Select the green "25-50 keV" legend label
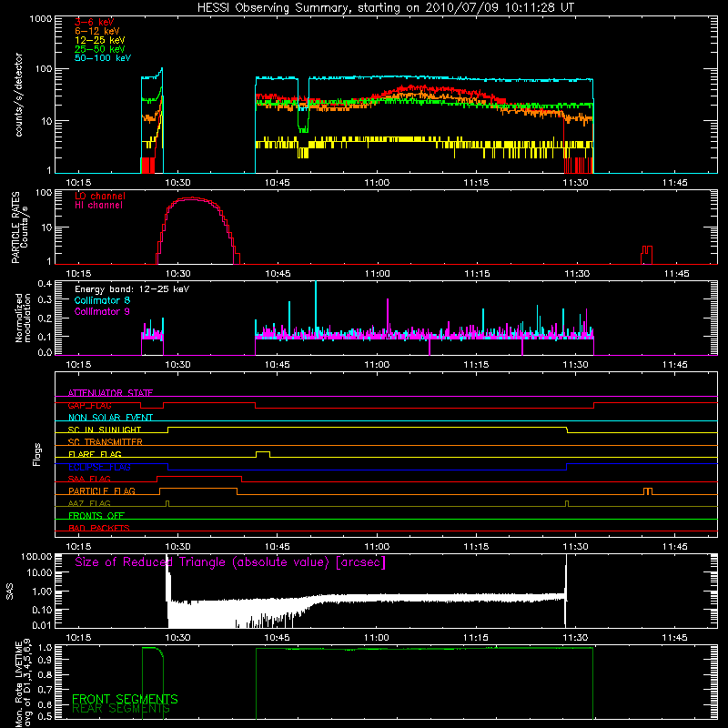Image resolution: width=728 pixels, height=728 pixels. point(100,49)
